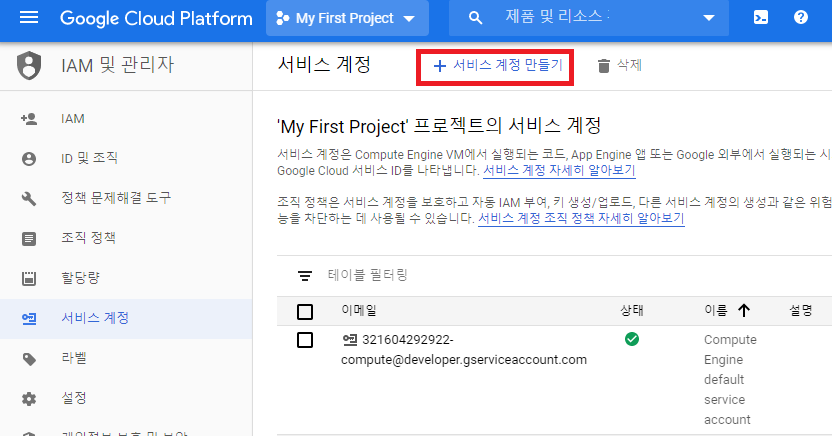
Task: Click the label tag icon
Action: (x=29, y=359)
